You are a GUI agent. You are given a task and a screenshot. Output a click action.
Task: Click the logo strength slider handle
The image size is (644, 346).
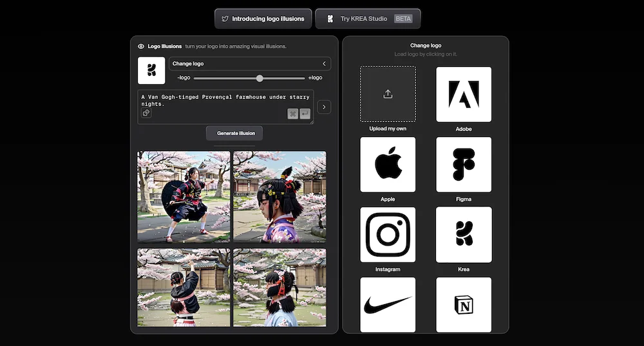260,78
